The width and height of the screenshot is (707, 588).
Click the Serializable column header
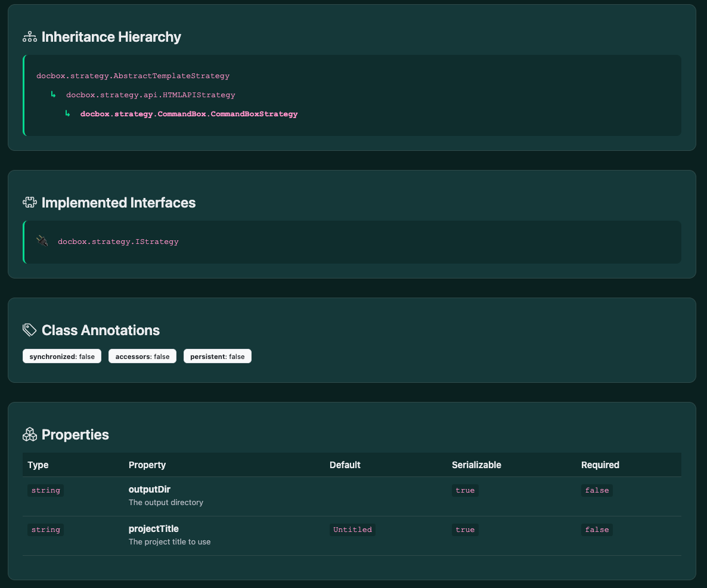(476, 465)
